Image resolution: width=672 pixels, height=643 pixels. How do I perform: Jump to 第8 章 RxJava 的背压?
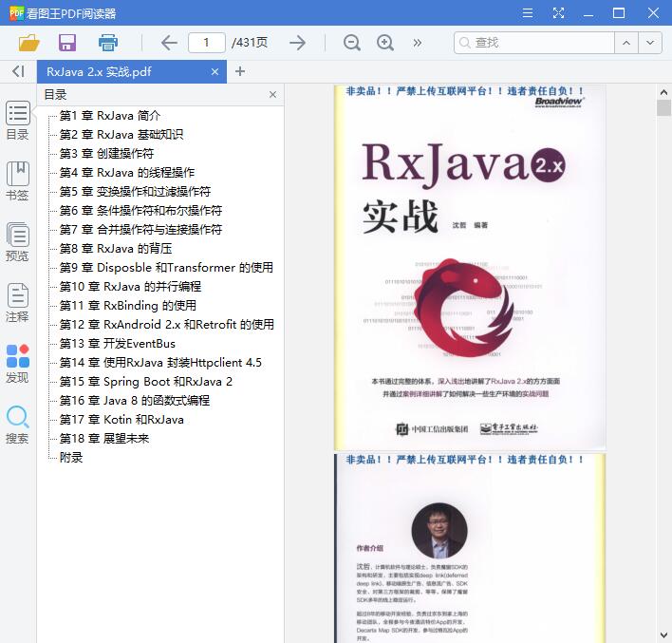point(116,248)
